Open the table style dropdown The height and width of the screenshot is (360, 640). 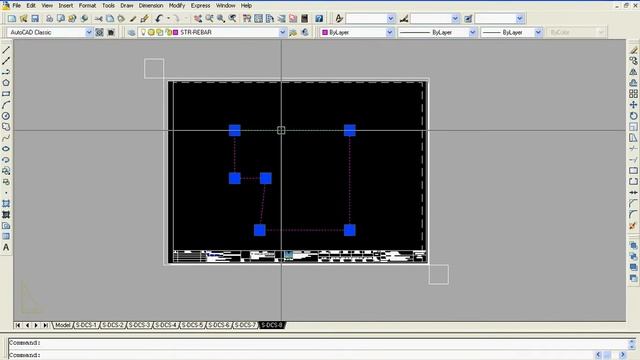[520, 18]
